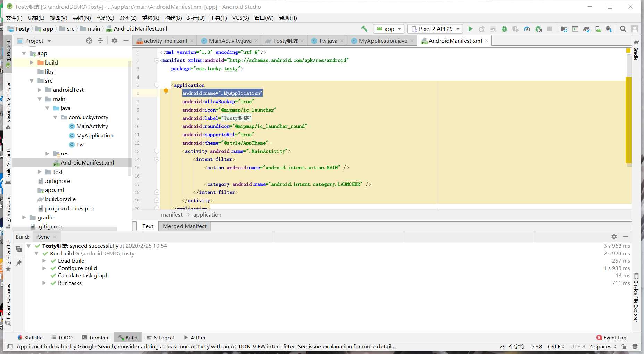The width and height of the screenshot is (644, 354).
Task: Switch to the MainActivity.java tab
Action: 230,41
